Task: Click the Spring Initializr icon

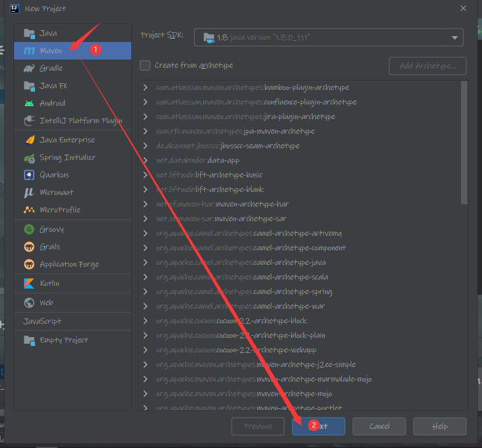Action: 30,158
